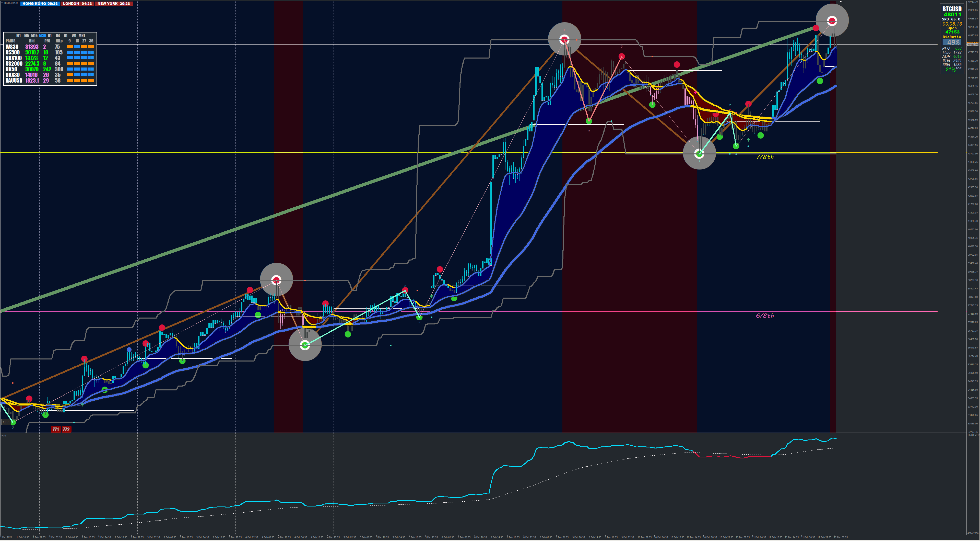Click the OFF toggle button

(x=6, y=422)
